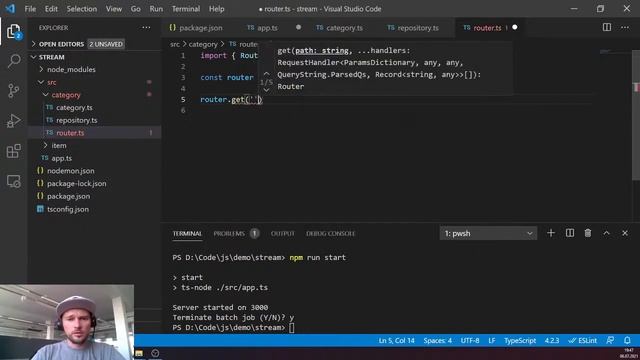The height and width of the screenshot is (360, 640).
Task: Open the Help menu
Action: click(216, 9)
